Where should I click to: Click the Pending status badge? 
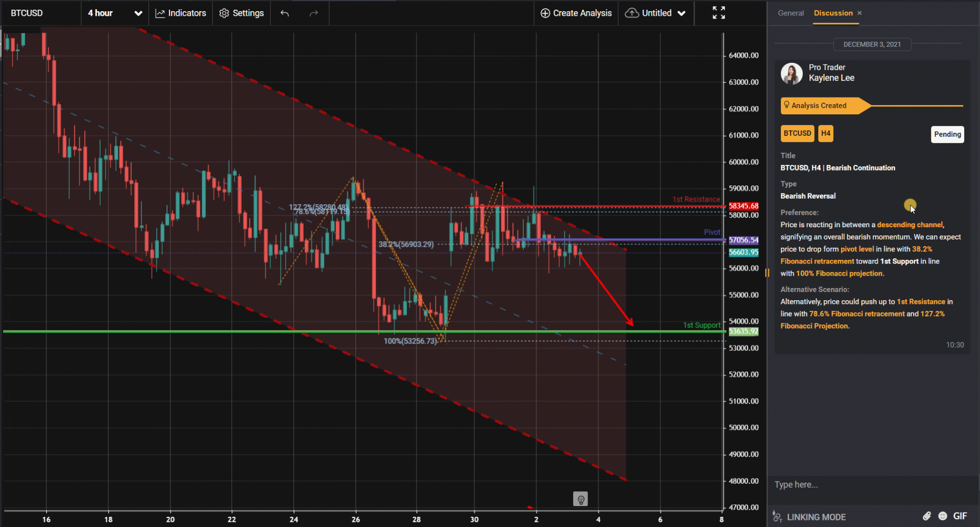tap(947, 134)
